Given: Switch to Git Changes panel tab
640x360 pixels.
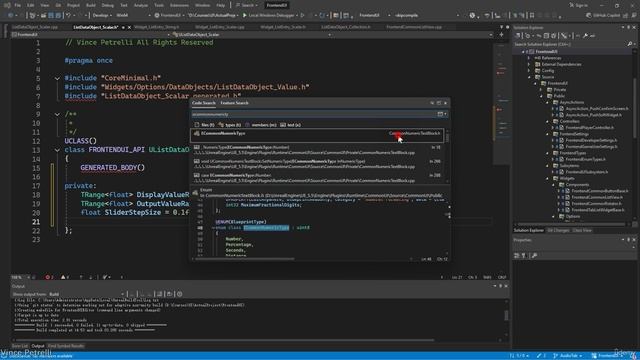Looking at the screenshot, I should click(x=558, y=231).
